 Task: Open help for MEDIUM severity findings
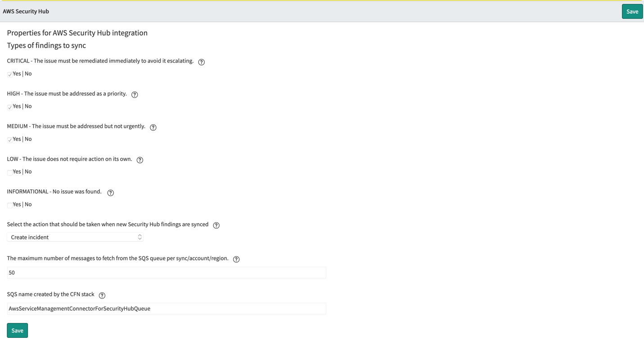click(x=153, y=127)
